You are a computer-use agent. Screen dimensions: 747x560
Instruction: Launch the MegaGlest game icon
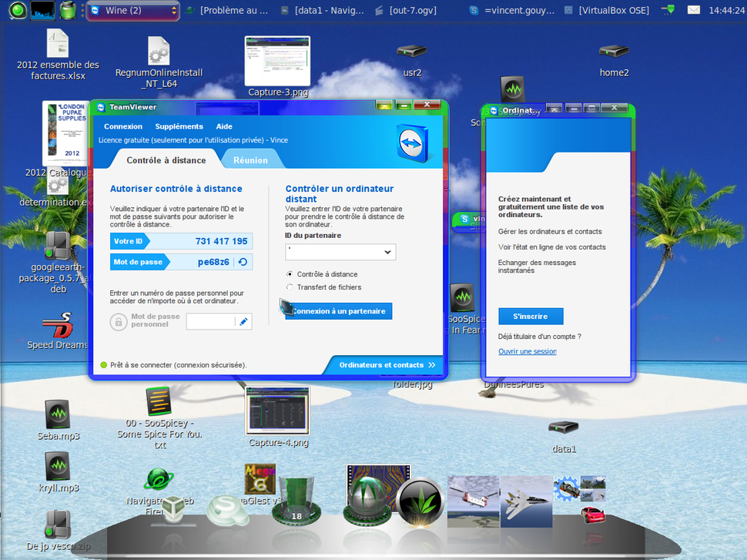[260, 479]
